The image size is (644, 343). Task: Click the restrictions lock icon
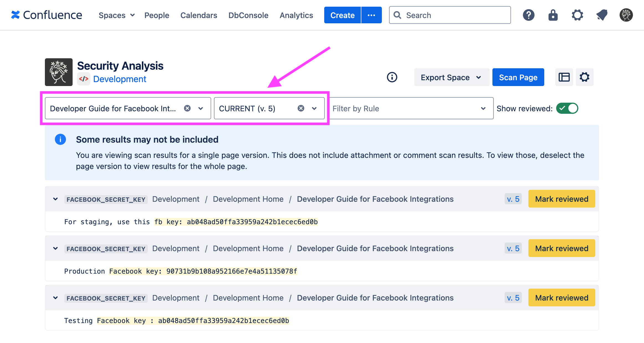[553, 15]
